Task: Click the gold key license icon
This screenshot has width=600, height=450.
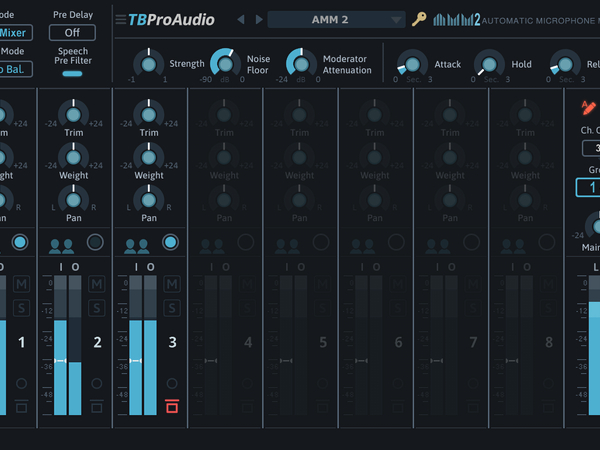Action: [x=419, y=19]
